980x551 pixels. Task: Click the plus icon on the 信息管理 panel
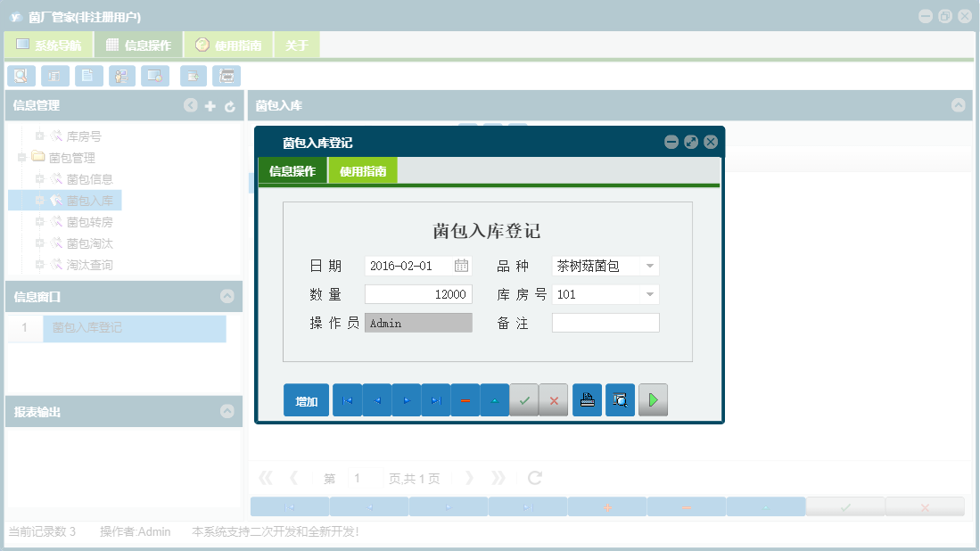point(210,105)
